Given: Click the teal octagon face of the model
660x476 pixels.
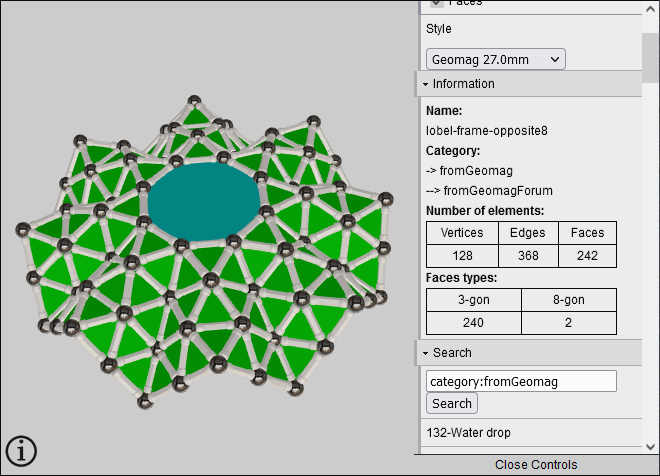Looking at the screenshot, I should (204, 202).
